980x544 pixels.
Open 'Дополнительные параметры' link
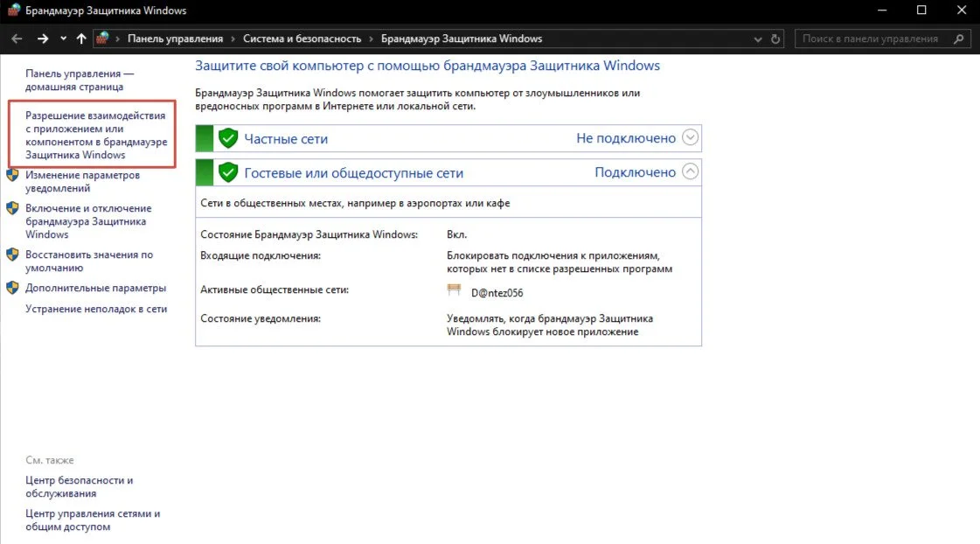click(95, 289)
